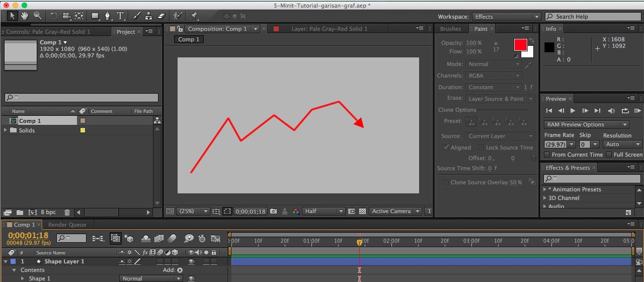Open the Frame Rate (29.97) dropdown
The image size is (644, 282).
click(559, 145)
